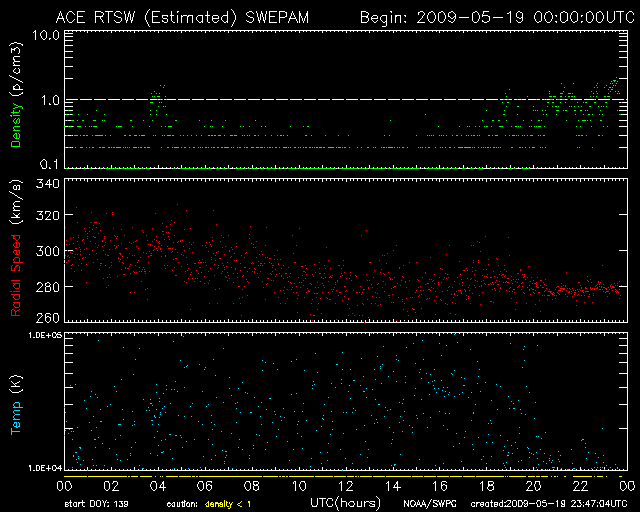The height and width of the screenshot is (512, 640).
Task: Click the '10' hour label on time axis
Action: tap(299, 486)
